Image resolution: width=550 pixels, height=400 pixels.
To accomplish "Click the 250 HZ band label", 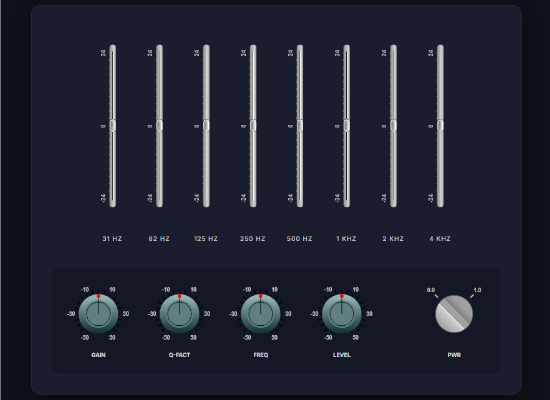I will pos(253,239).
